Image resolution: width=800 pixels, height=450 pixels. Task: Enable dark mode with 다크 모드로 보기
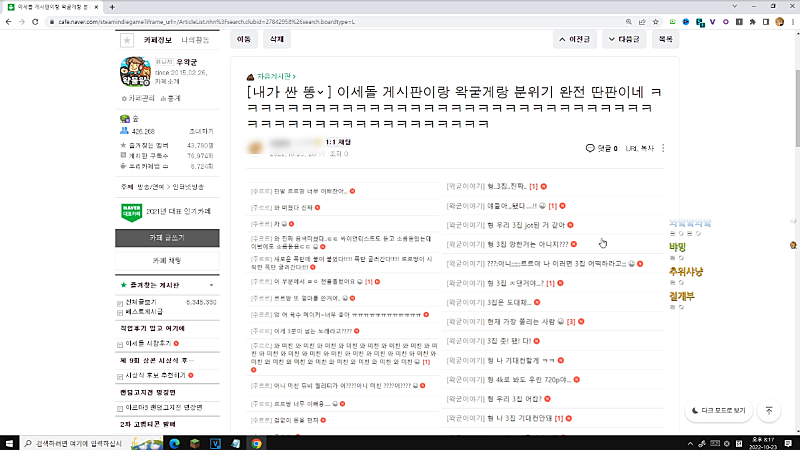click(x=718, y=410)
